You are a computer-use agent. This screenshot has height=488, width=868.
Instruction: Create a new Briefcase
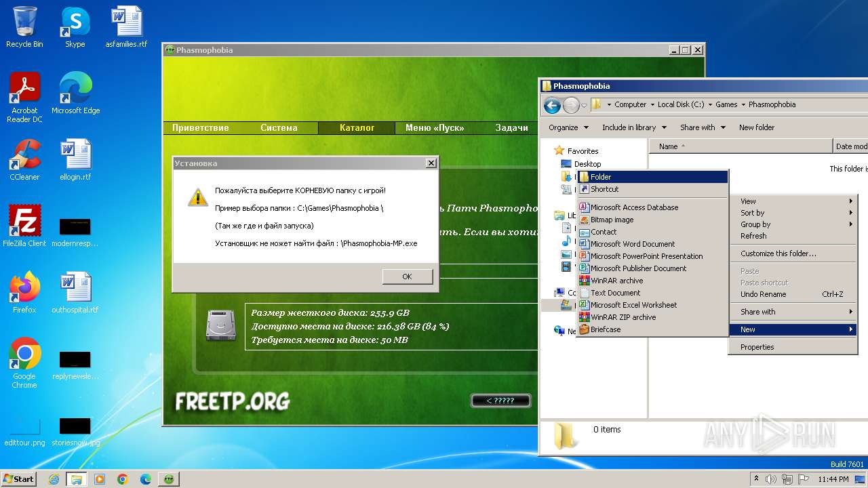[x=652, y=329]
